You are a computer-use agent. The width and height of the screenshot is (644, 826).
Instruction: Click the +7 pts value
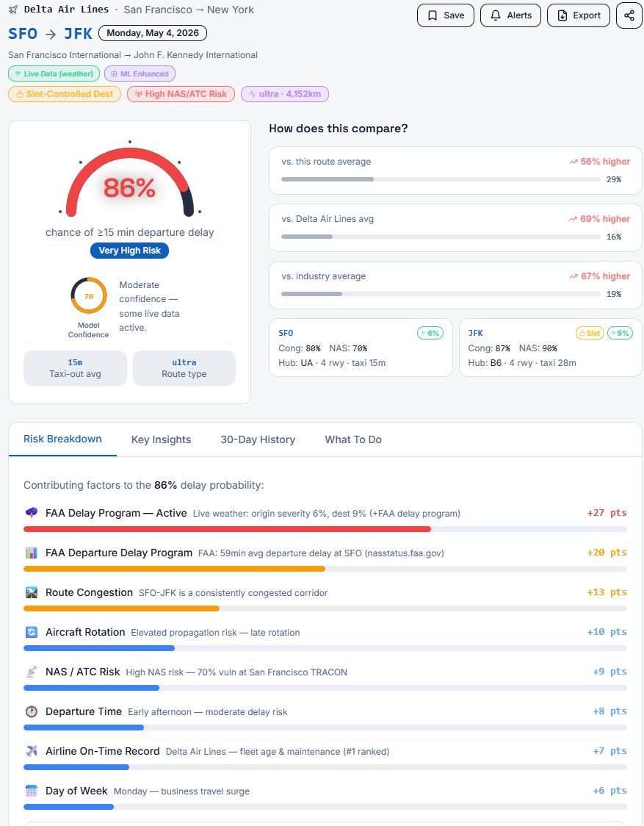click(x=609, y=750)
